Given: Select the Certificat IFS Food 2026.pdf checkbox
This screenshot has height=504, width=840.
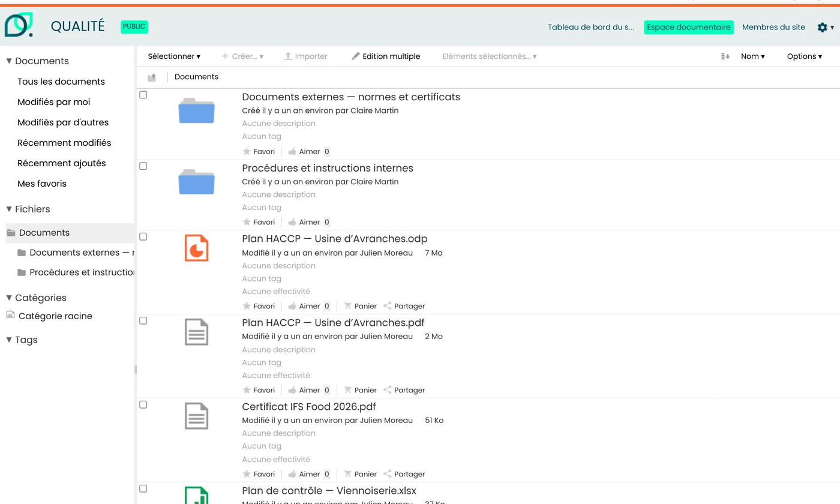Looking at the screenshot, I should [143, 404].
